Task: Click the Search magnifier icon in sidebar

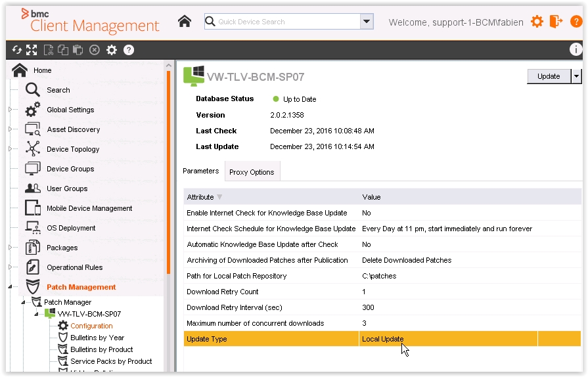Action: (x=32, y=90)
